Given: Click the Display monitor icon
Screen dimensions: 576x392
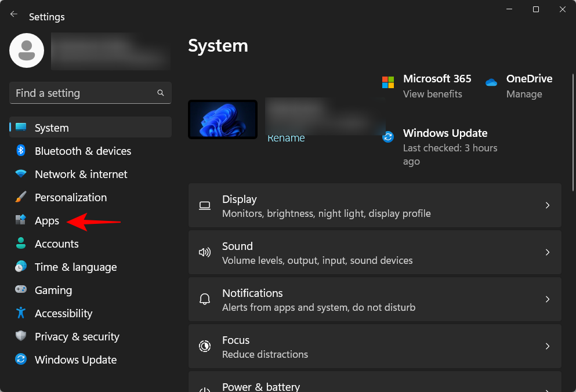Looking at the screenshot, I should (x=204, y=205).
